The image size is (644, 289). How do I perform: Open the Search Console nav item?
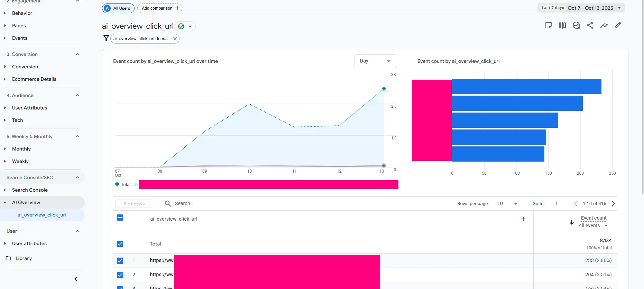click(x=30, y=190)
